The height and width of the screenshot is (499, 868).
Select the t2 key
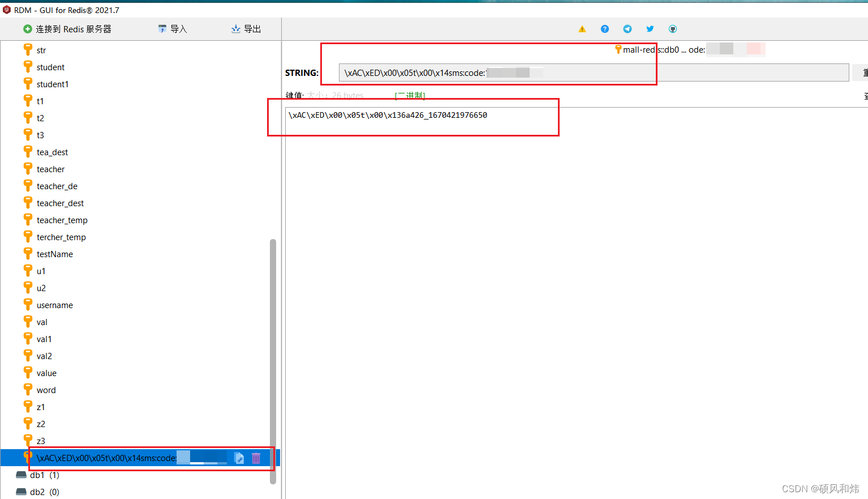point(40,118)
